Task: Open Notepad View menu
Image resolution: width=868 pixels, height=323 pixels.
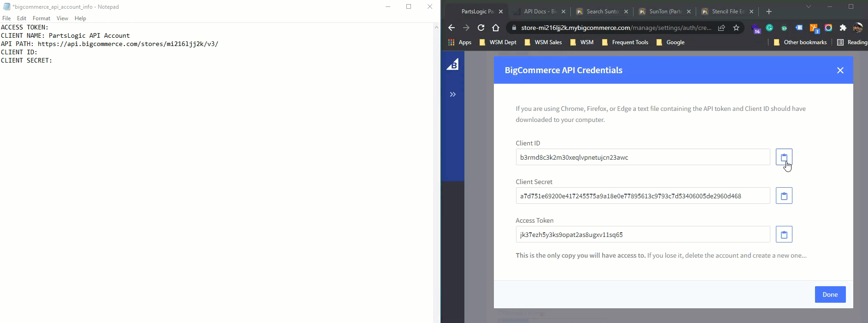Action: [62, 18]
